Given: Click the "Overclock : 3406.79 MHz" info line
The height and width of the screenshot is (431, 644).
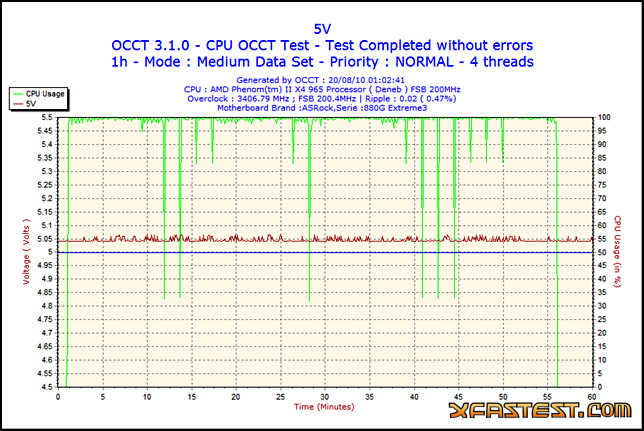Looking at the screenshot, I should [322, 99].
